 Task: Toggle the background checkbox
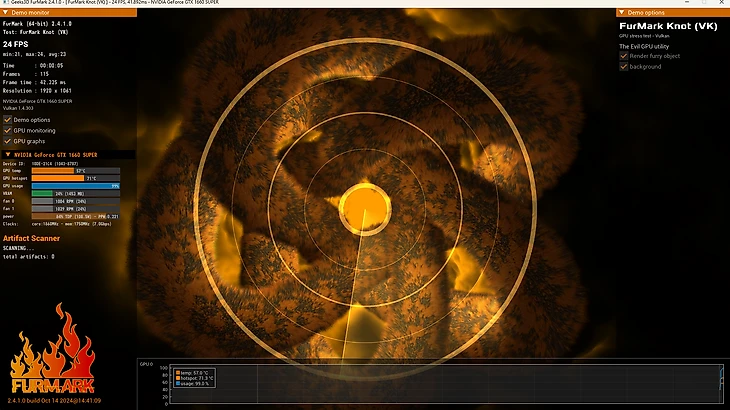coord(624,67)
